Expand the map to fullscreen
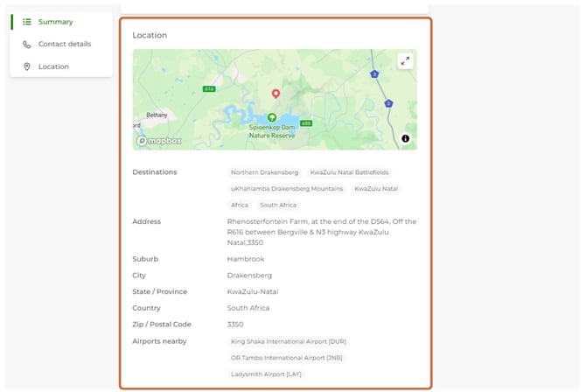This screenshot has height=392, width=586. 405,61
